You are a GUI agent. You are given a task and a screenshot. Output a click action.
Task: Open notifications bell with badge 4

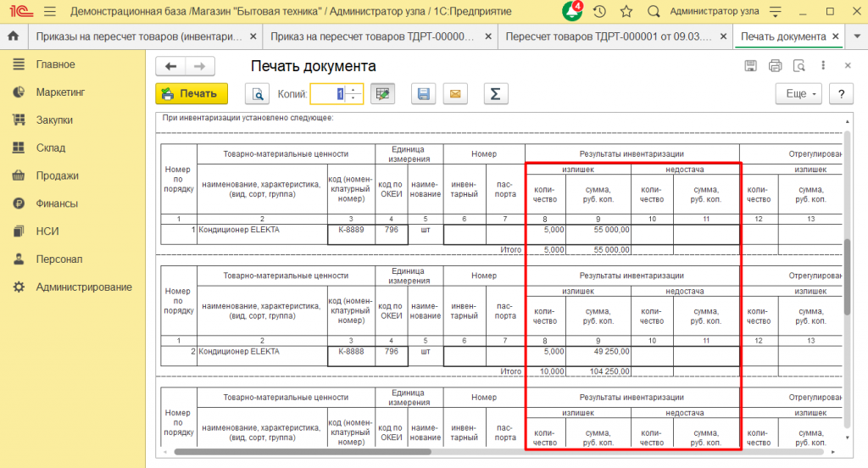click(x=571, y=11)
